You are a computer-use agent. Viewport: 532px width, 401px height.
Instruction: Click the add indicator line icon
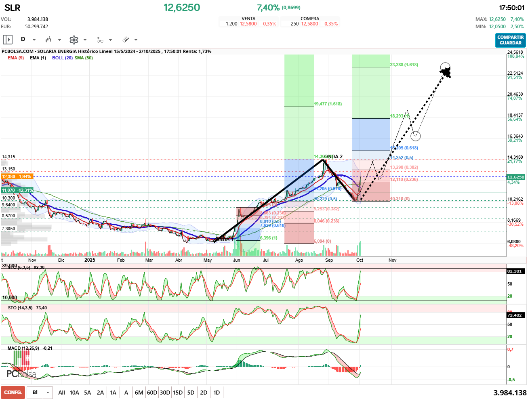click(x=100, y=40)
